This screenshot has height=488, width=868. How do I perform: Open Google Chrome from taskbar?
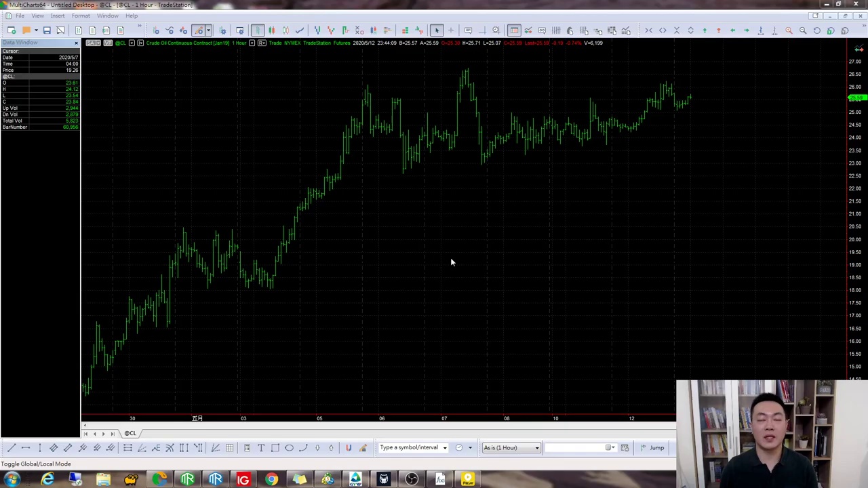tap(271, 480)
